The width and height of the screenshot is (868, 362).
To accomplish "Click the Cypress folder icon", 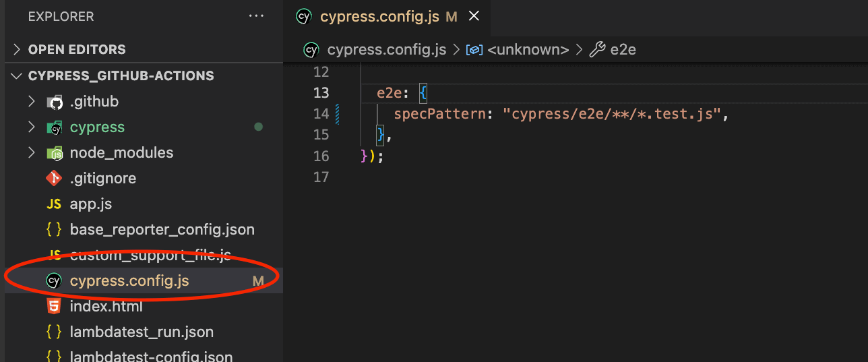I will pos(54,127).
